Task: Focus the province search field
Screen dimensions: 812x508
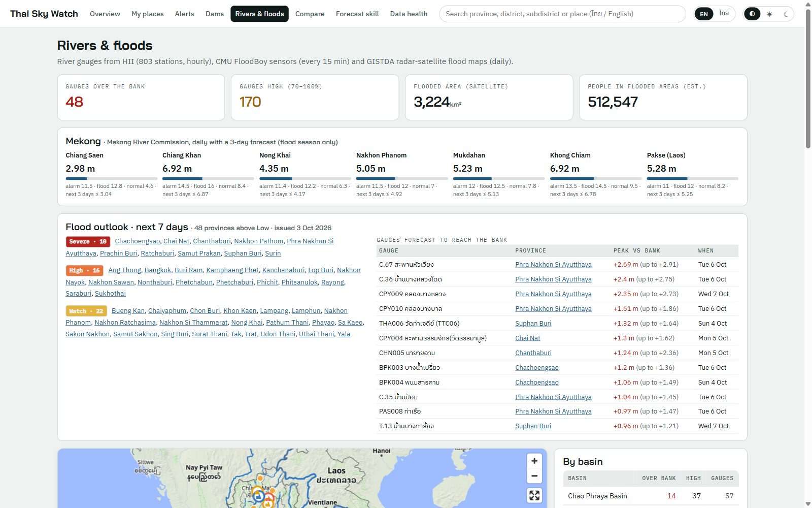Action: [x=562, y=14]
